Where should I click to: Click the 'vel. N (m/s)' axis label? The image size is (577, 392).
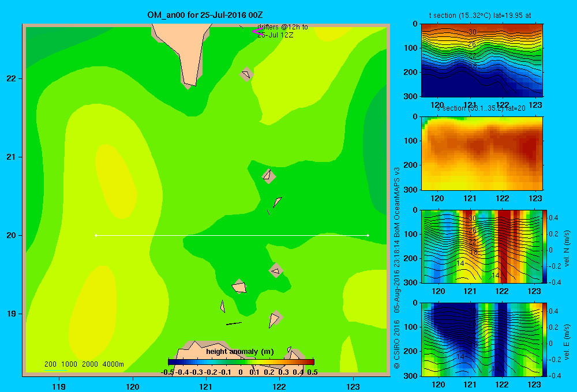point(567,248)
